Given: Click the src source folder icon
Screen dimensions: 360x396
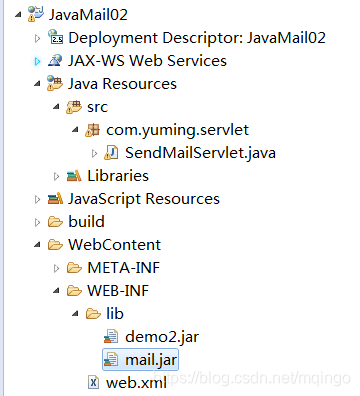Looking at the screenshot, I should (x=74, y=107).
